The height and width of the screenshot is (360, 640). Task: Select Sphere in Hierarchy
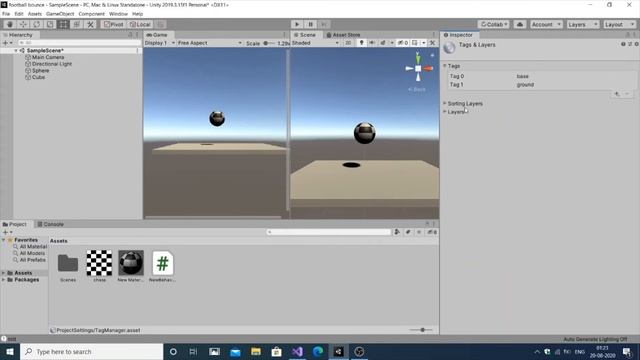(40, 71)
